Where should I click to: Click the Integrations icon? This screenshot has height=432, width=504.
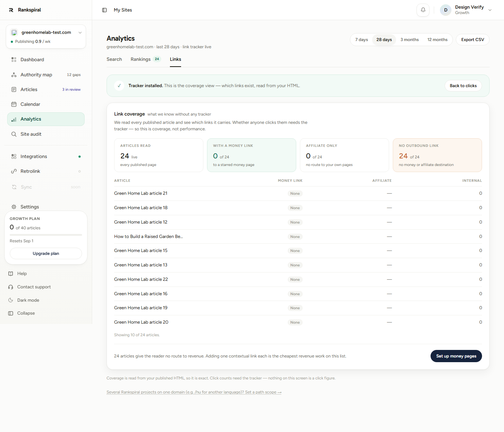click(14, 157)
